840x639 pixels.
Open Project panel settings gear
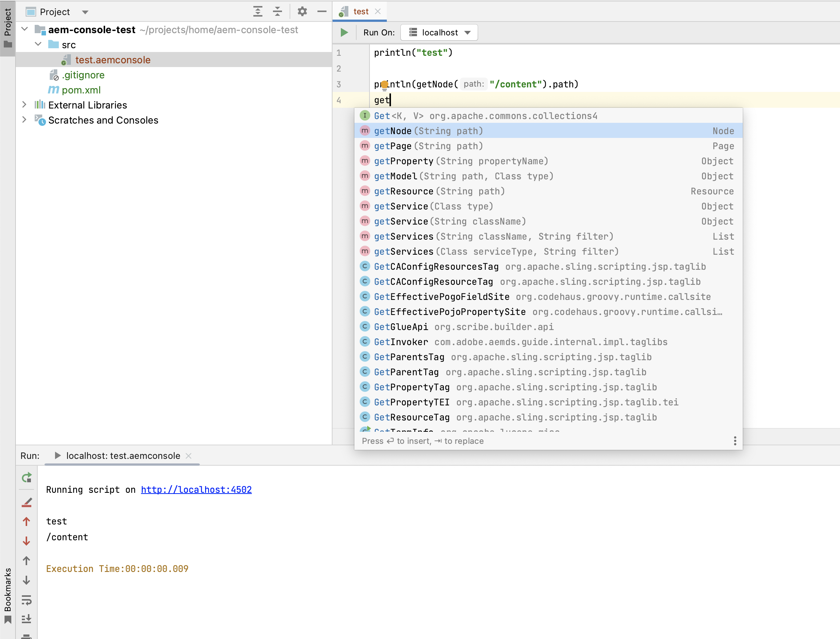[302, 11]
